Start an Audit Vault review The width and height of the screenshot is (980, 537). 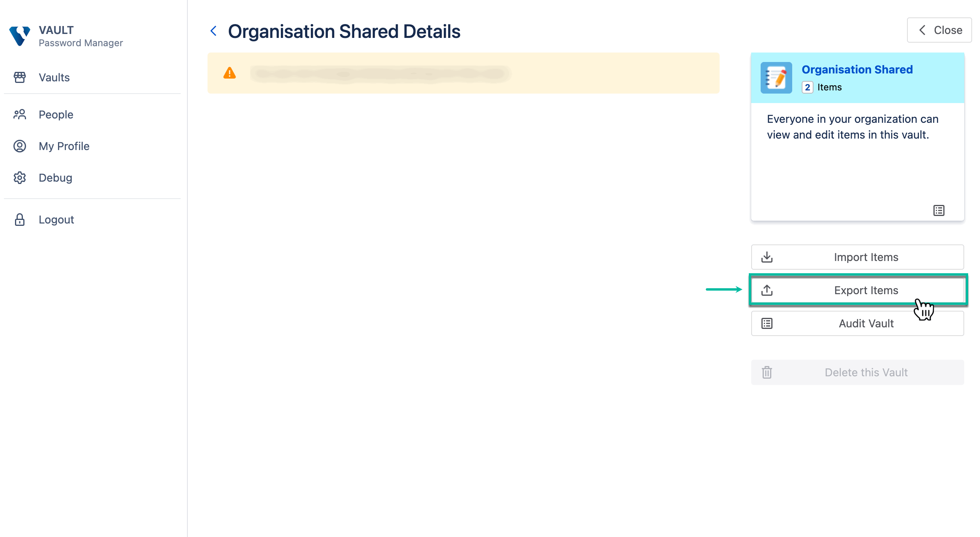pos(857,323)
